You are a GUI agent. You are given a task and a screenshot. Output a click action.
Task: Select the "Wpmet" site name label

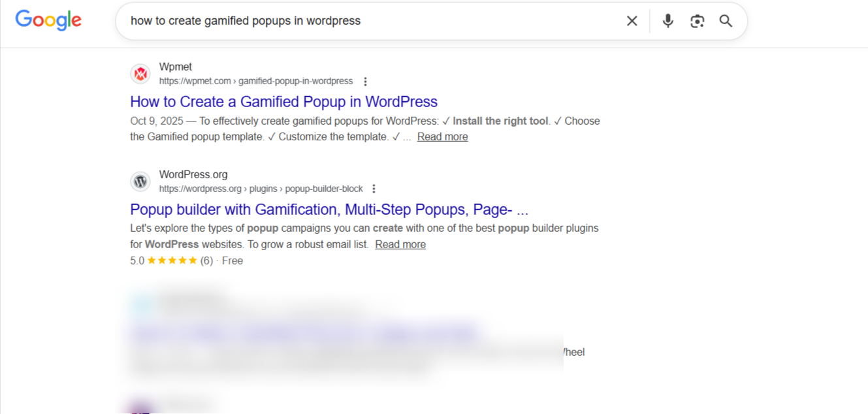pyautogui.click(x=175, y=66)
